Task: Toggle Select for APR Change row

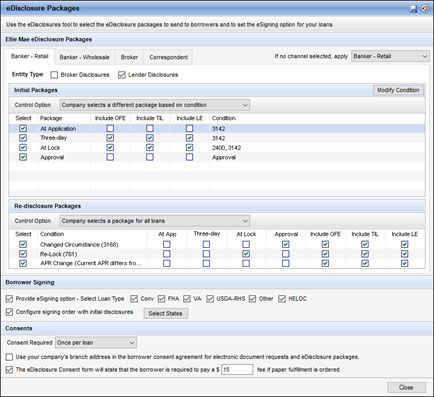Action: point(23,263)
